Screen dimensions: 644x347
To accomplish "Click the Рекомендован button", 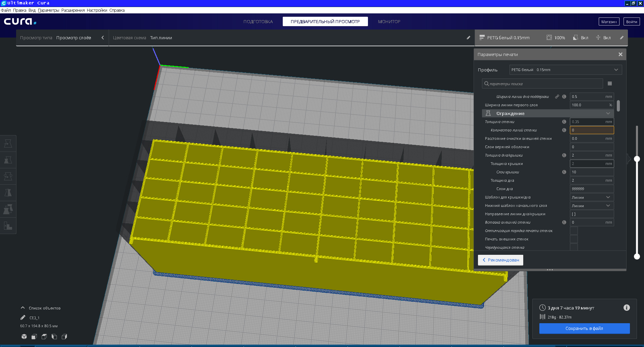I will tap(500, 260).
